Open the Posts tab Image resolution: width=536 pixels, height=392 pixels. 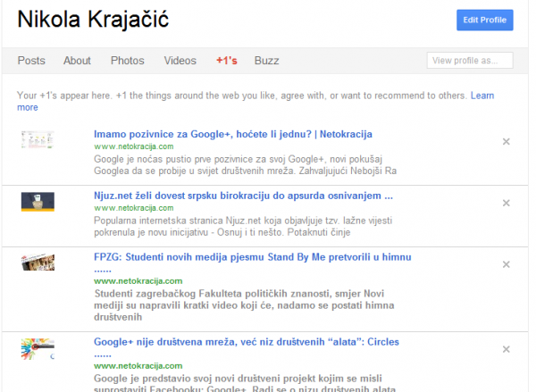(31, 61)
